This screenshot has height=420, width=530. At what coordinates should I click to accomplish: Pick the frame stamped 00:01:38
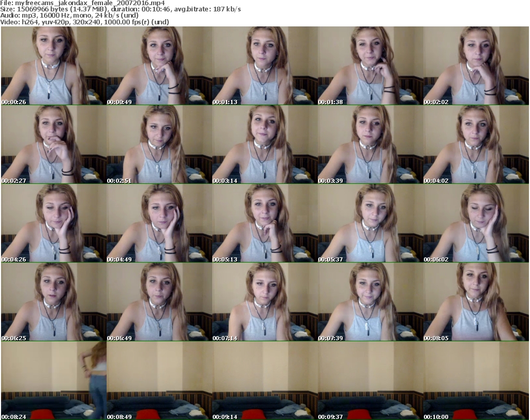tap(371, 66)
